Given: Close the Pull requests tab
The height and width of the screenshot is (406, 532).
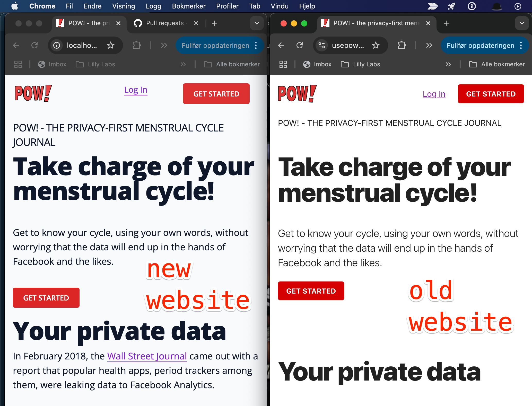Looking at the screenshot, I should click(196, 23).
